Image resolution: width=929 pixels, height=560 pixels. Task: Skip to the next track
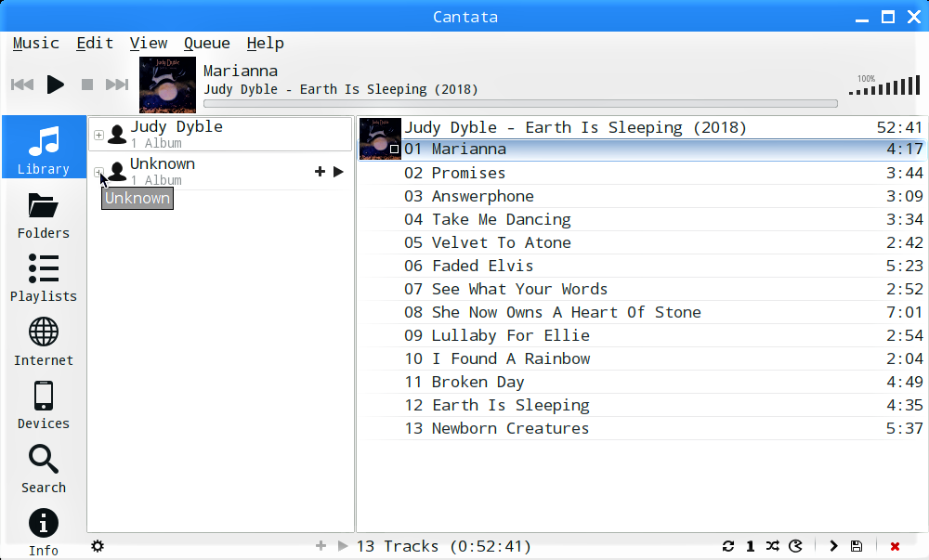pos(117,85)
